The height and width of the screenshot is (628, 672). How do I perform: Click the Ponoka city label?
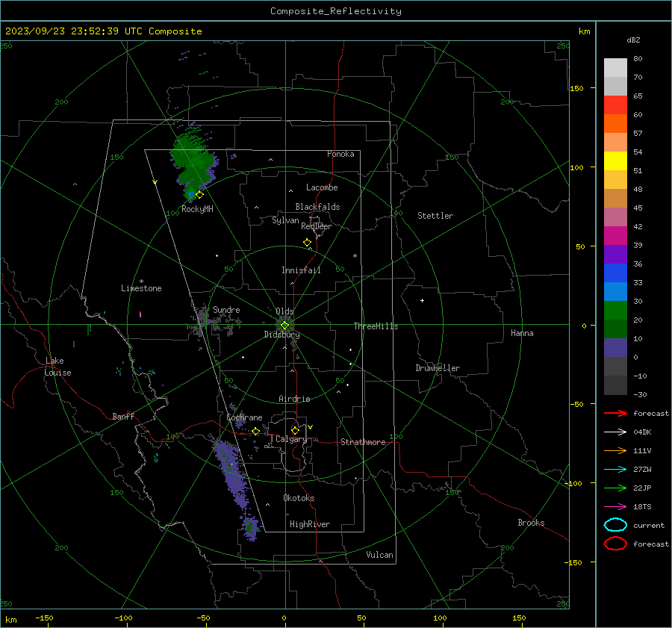pos(340,154)
